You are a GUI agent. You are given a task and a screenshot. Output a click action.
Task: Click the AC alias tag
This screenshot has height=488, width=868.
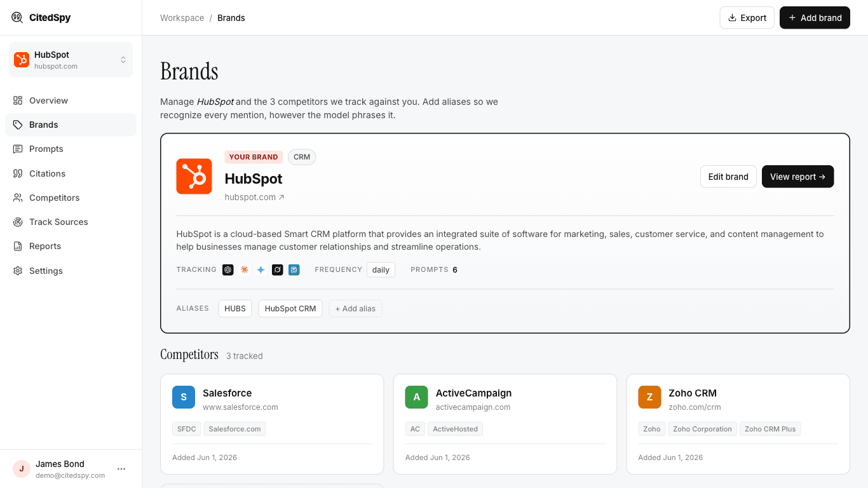(415, 429)
